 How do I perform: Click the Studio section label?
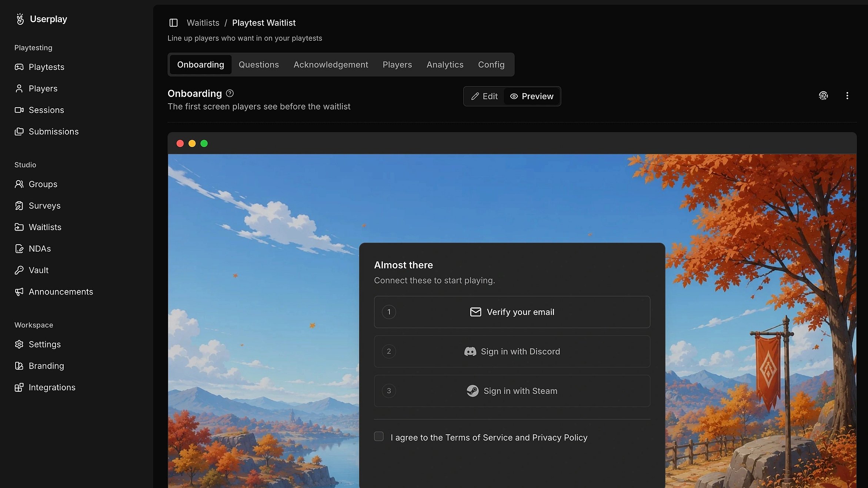point(25,165)
